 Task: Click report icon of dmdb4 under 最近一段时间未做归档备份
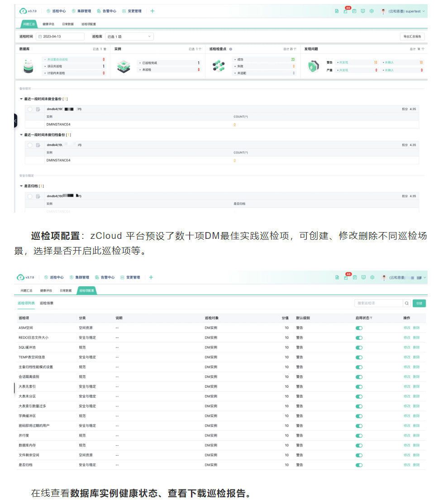tap(38, 145)
